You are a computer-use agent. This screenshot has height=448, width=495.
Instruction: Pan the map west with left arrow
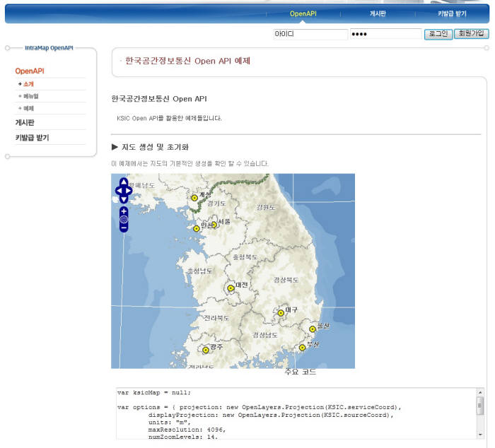point(119,191)
